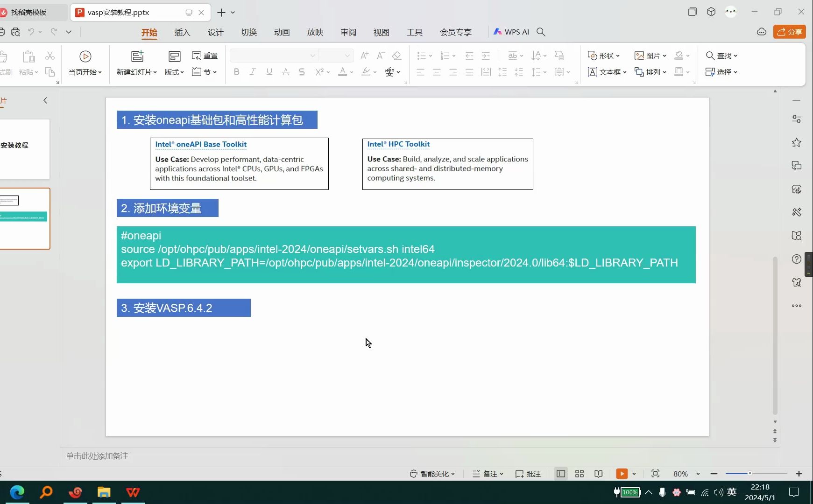Increase indent icon
813x504 pixels.
point(486,56)
